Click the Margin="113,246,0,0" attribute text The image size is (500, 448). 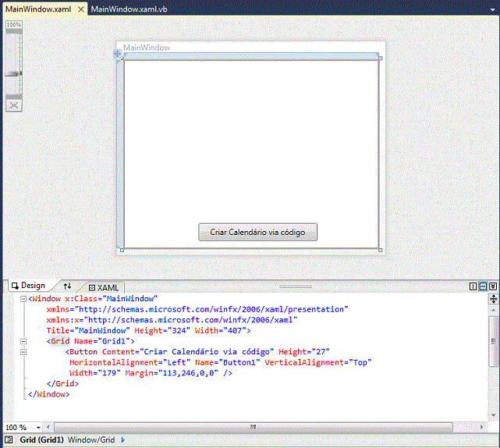(172, 373)
